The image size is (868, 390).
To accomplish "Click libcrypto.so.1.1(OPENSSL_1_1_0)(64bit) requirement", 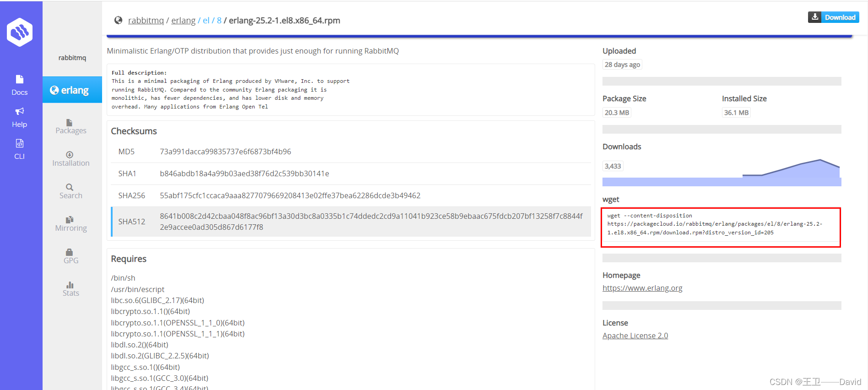I will point(178,323).
